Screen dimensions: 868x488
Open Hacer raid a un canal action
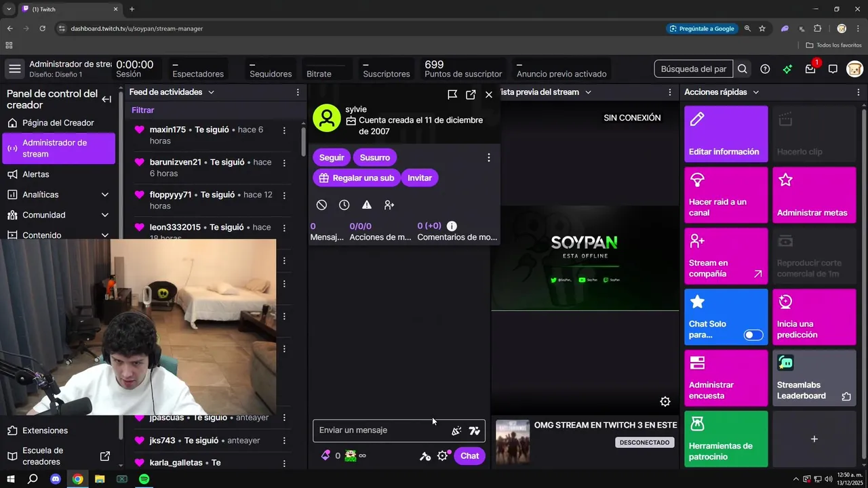(x=726, y=195)
